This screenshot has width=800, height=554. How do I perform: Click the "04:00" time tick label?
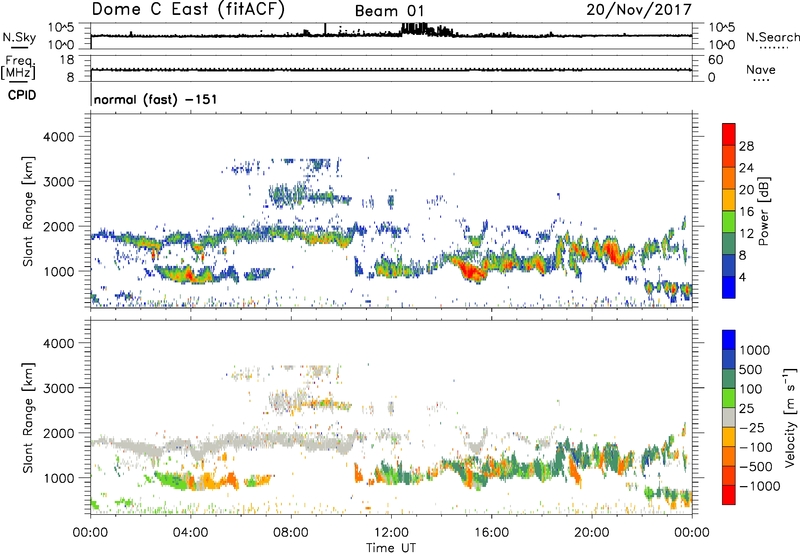pyautogui.click(x=190, y=533)
